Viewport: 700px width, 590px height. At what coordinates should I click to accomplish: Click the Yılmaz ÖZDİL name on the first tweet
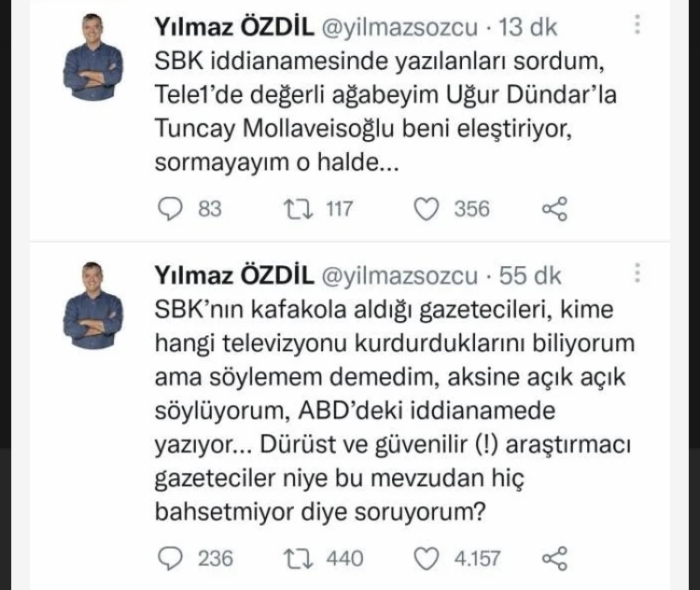point(232,31)
